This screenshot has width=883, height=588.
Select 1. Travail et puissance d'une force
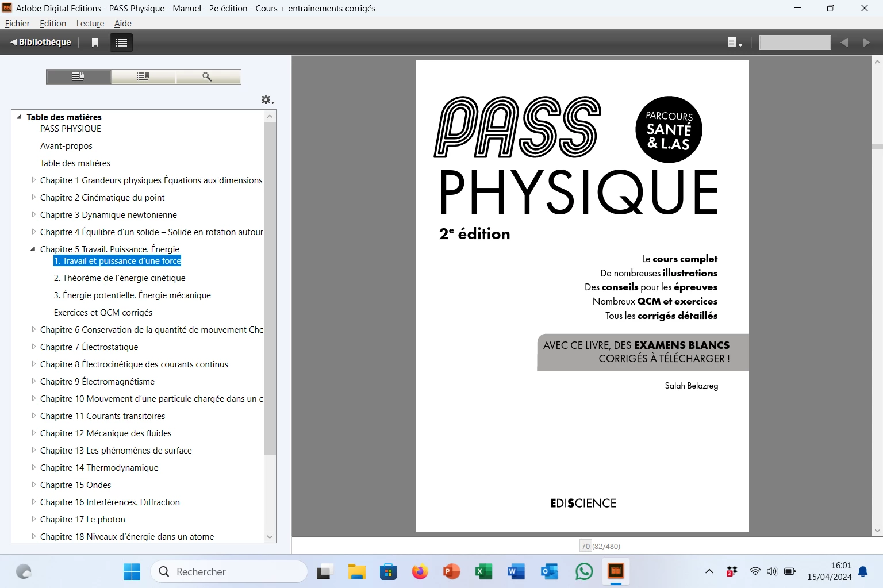117,261
